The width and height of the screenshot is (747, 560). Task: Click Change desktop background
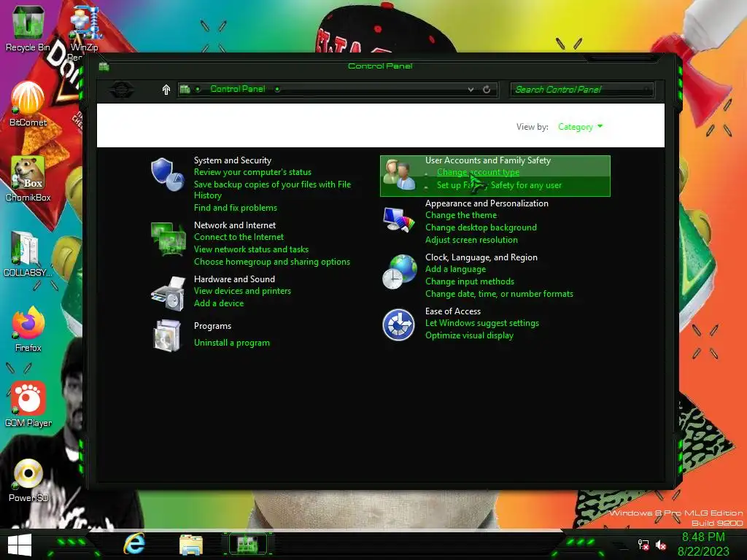click(481, 227)
